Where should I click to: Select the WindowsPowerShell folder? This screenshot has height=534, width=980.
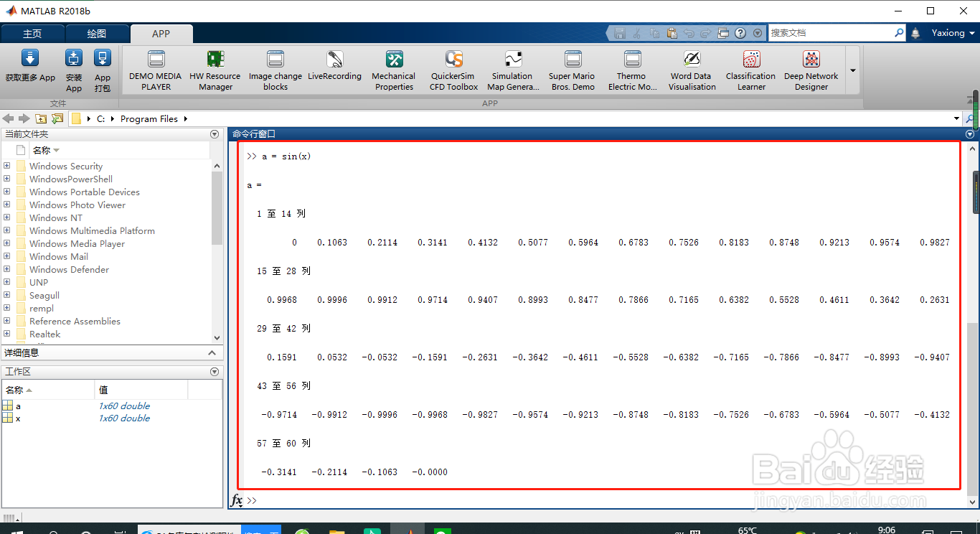(x=71, y=179)
